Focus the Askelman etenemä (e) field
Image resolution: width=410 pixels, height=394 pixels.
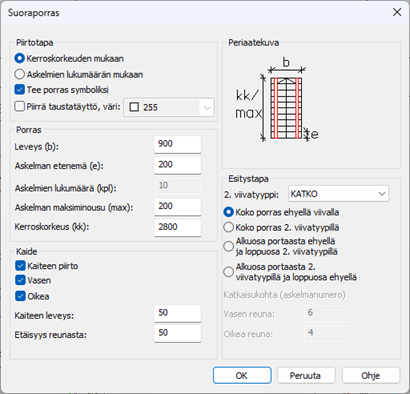[x=178, y=165]
